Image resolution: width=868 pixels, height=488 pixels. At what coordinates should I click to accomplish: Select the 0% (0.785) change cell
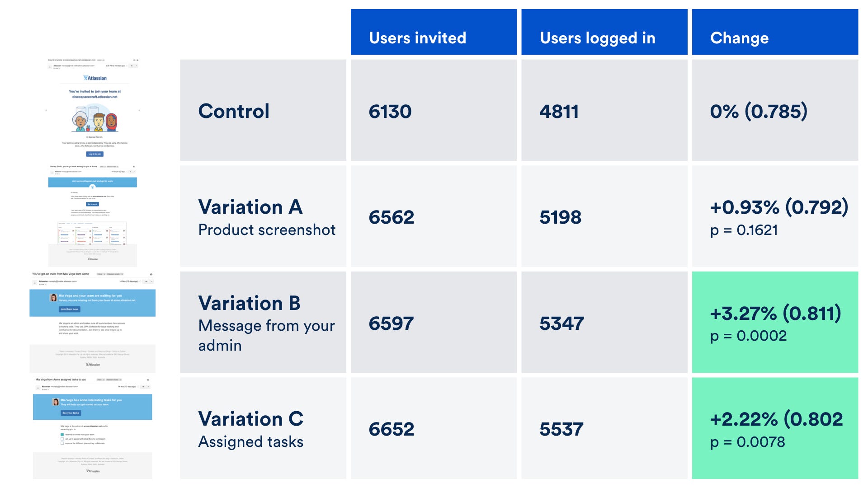click(x=775, y=110)
